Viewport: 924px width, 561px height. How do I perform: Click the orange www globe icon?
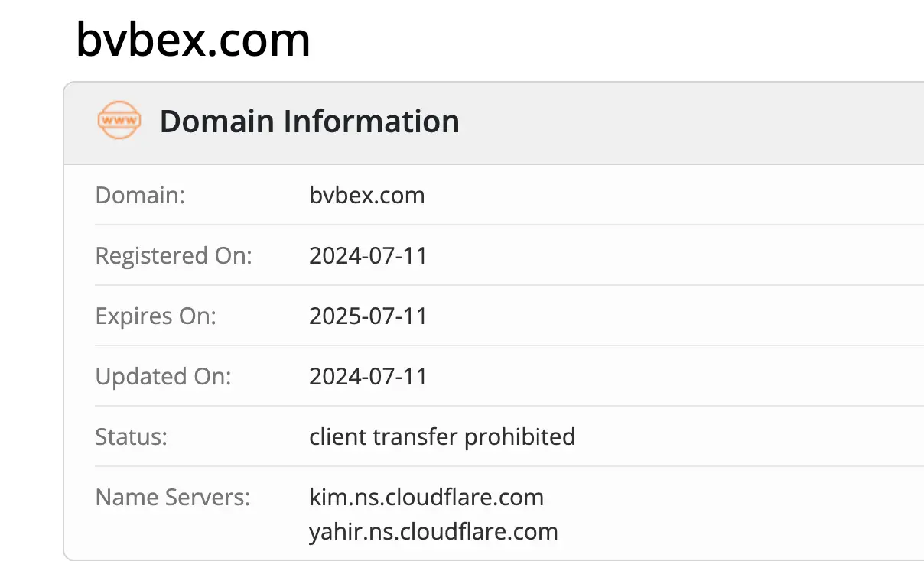coord(119,121)
